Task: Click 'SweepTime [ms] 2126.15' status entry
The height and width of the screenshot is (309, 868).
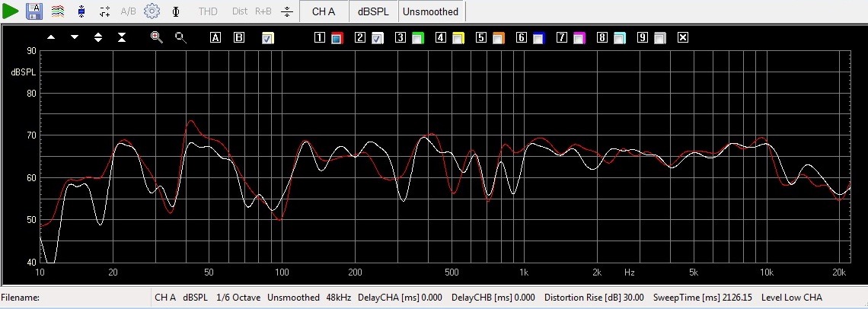Action: click(703, 298)
